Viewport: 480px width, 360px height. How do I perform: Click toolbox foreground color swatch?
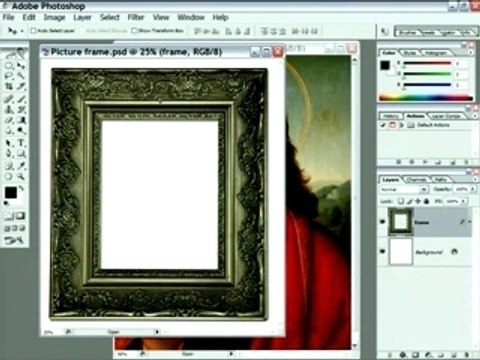(11, 192)
